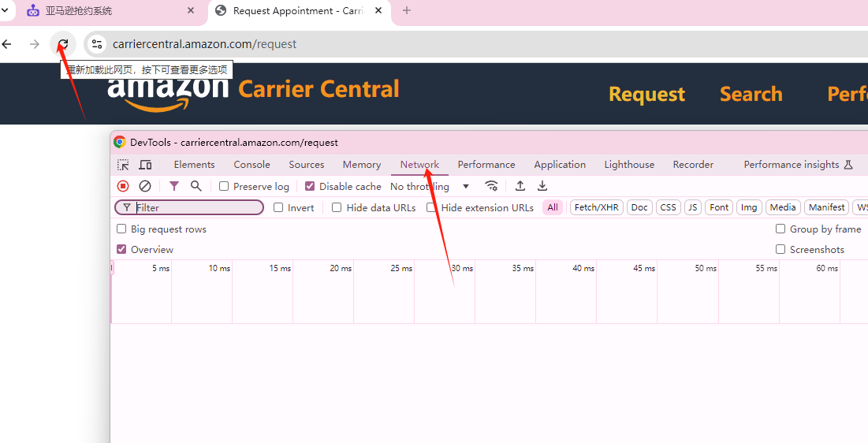Screen dimensions: 868x443
Task: Open the Recorder panel
Action: pyautogui.click(x=693, y=165)
